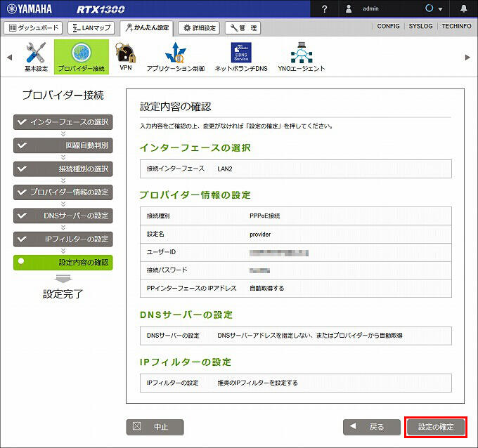Switch to the 詳細設定 tab
478x448 pixels.
tap(199, 28)
